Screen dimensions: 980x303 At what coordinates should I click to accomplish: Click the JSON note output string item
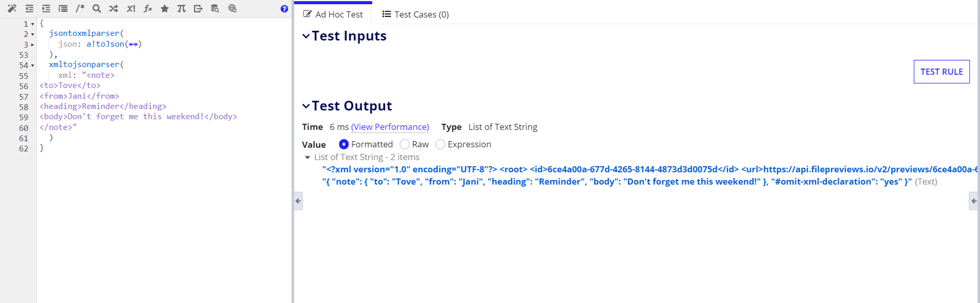click(x=617, y=182)
